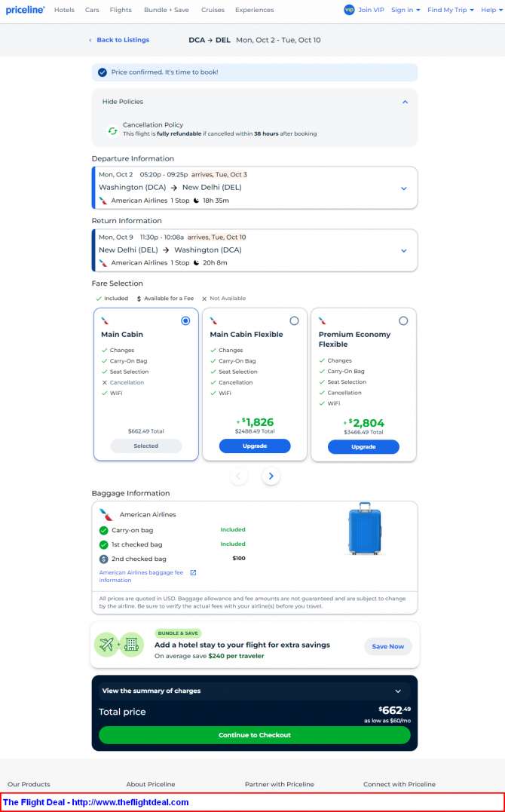Click the 'Partner with Priceline' footer heading

[x=279, y=784]
